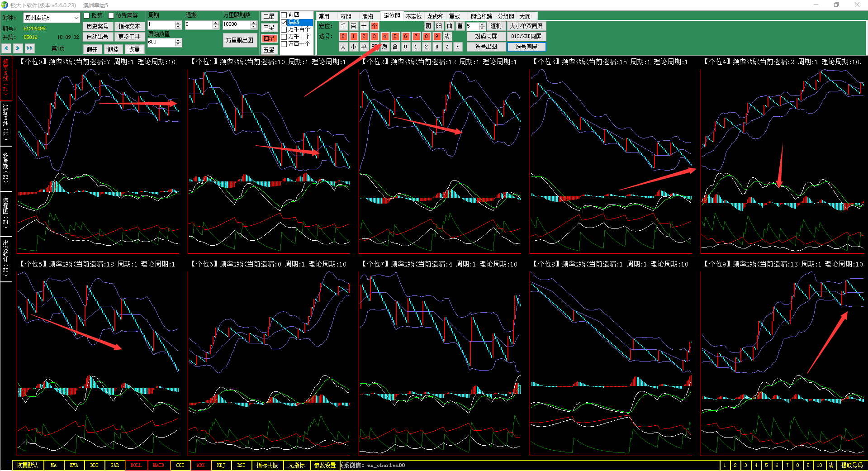Viewport: 868px width, 471px height.
Task: Jump forward with the double-arrow button
Action: pyautogui.click(x=30, y=48)
